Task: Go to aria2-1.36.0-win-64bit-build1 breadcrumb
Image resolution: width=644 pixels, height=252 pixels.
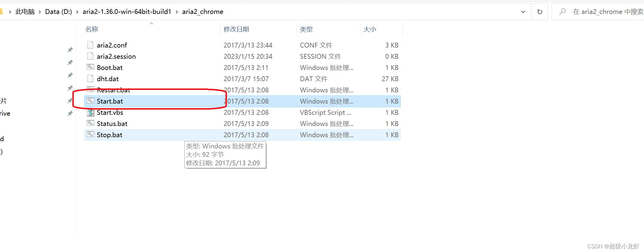Action: click(x=127, y=12)
